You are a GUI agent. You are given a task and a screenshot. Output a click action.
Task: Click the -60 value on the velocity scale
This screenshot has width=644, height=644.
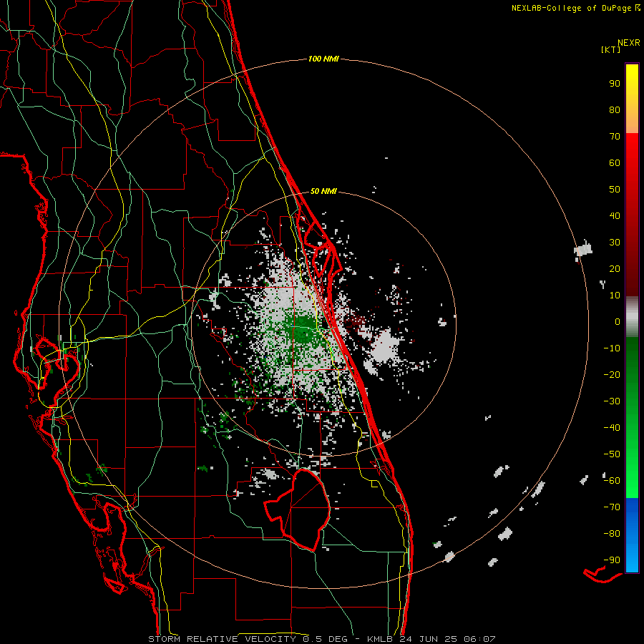pos(612,481)
